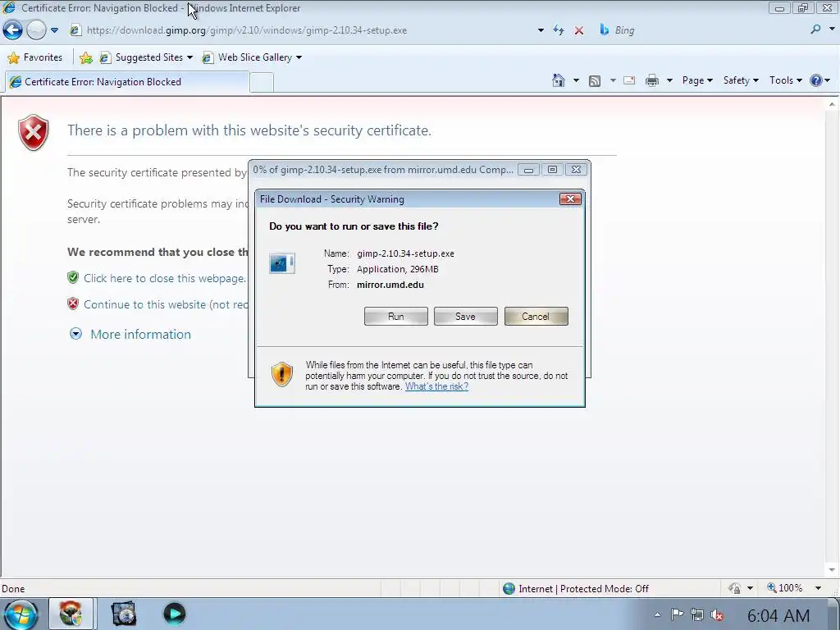
Task: Click the Action Center flag icon
Action: pyautogui.click(x=677, y=615)
